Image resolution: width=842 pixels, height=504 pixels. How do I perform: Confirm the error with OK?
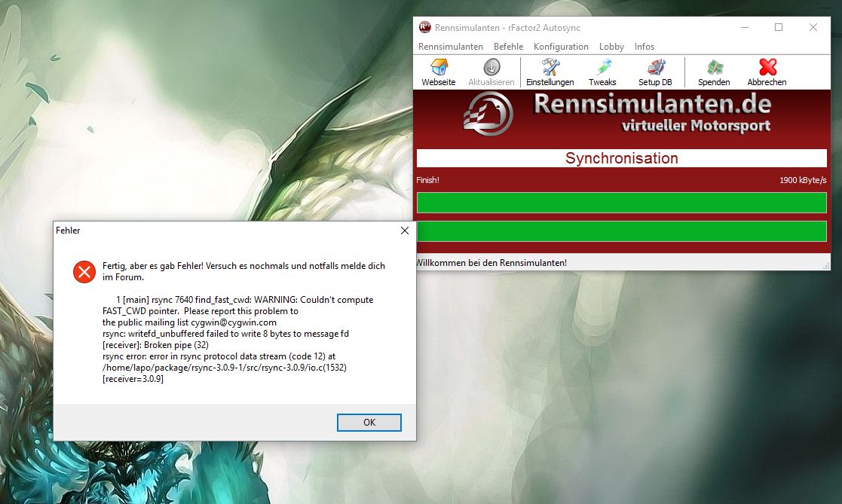coord(369,423)
